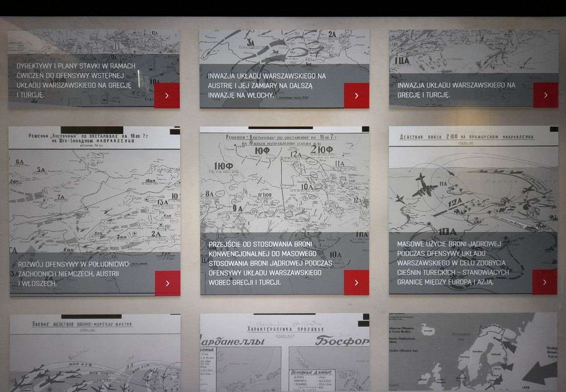Open arrow on 'Przejście od stosowania broni' card
This screenshot has height=392, width=566.
pos(356,283)
